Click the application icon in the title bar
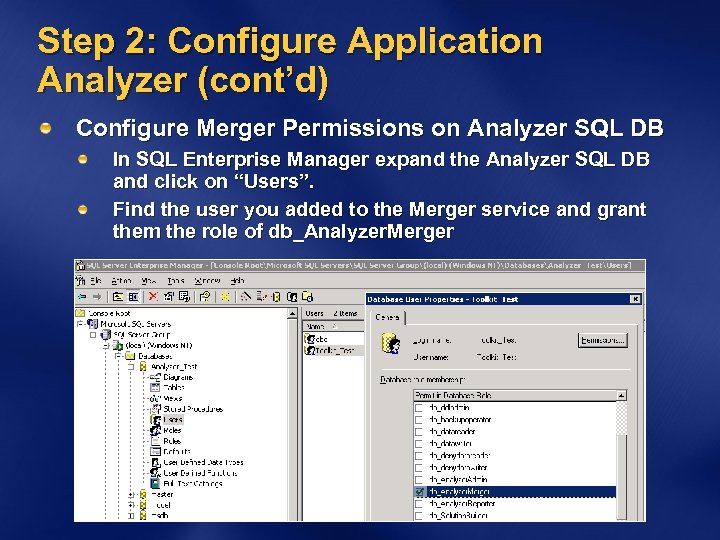720x540 pixels. pyautogui.click(x=80, y=265)
